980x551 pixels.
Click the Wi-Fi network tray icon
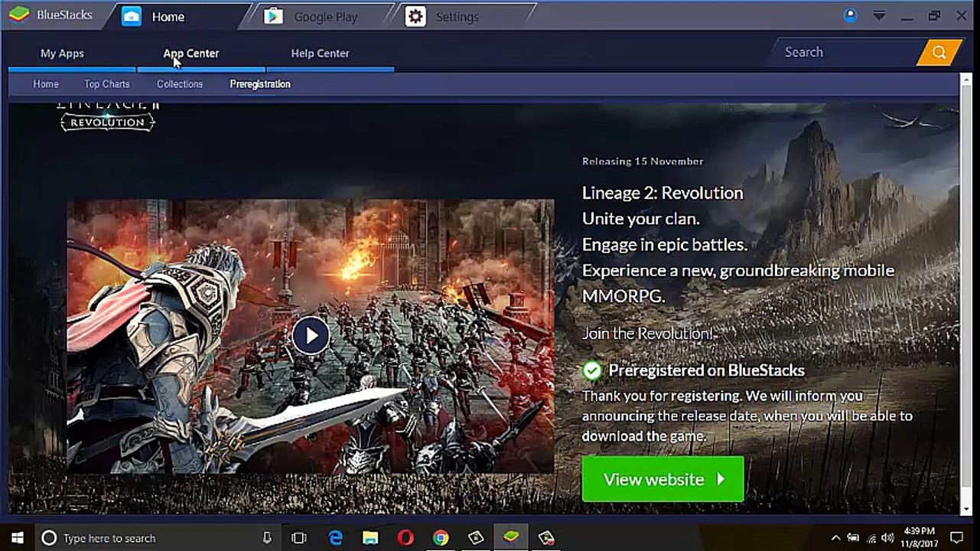pyautogui.click(x=871, y=538)
